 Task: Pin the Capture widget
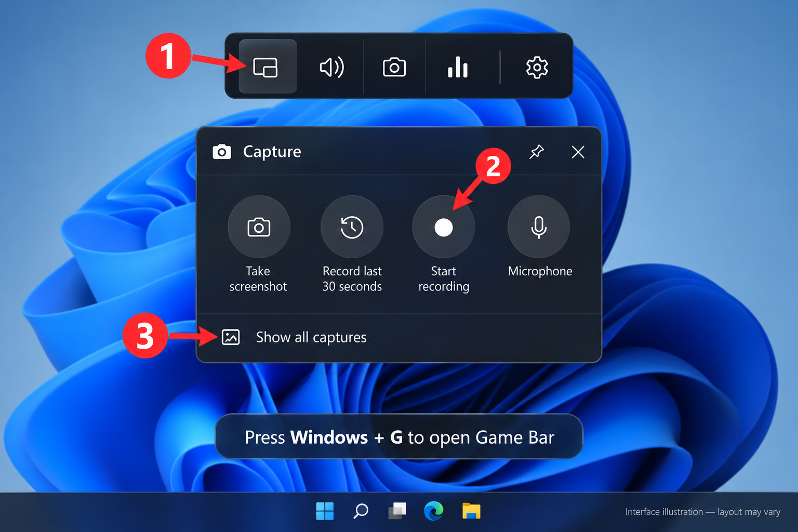click(536, 152)
